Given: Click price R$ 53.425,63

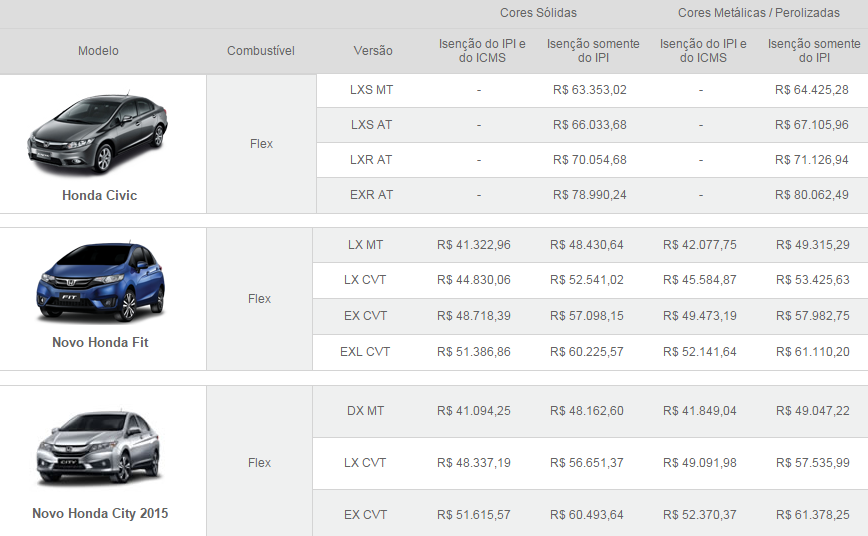Looking at the screenshot, I should point(813,280).
